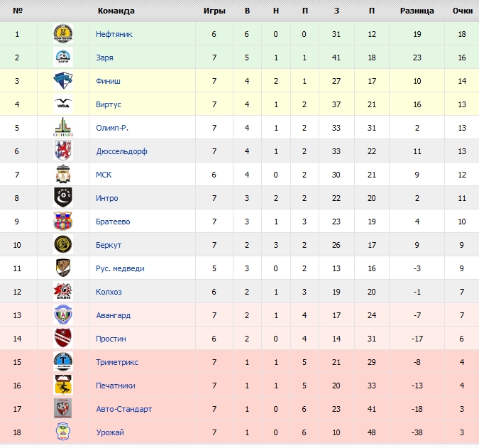
Task: Open the Колхоз team link
Action: click(109, 292)
